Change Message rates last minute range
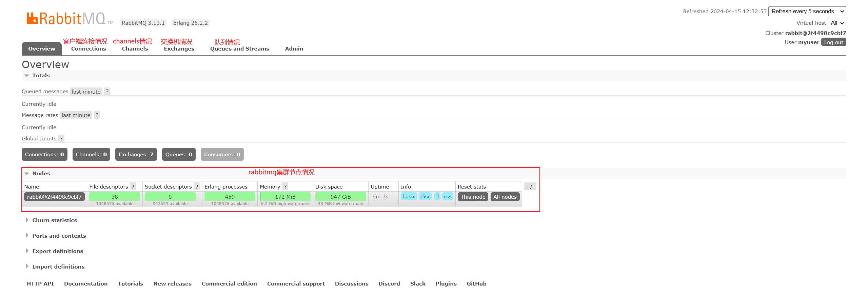The width and height of the screenshot is (868, 295). (x=76, y=115)
